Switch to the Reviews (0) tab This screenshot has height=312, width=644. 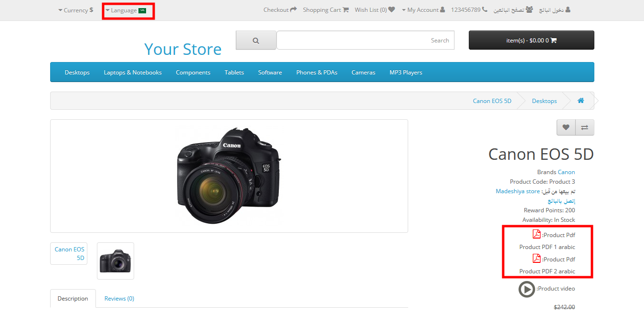coord(119,299)
